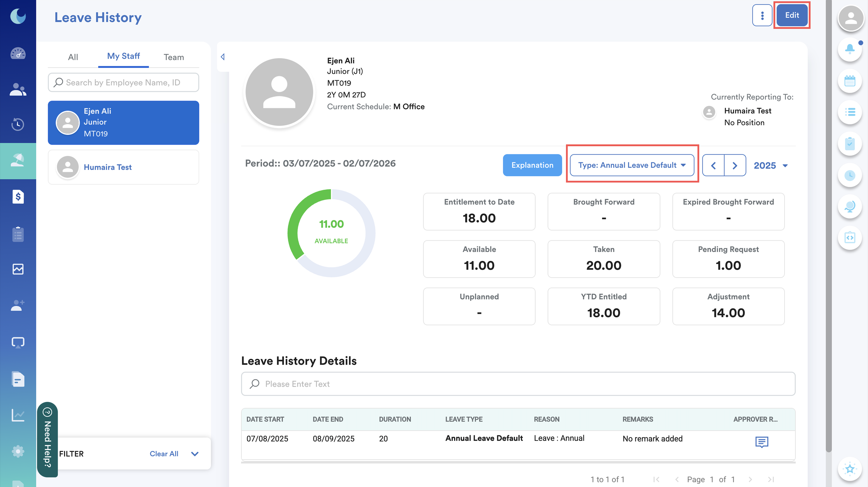Click Clear All filter link
This screenshot has height=487, width=868.
pyautogui.click(x=164, y=454)
